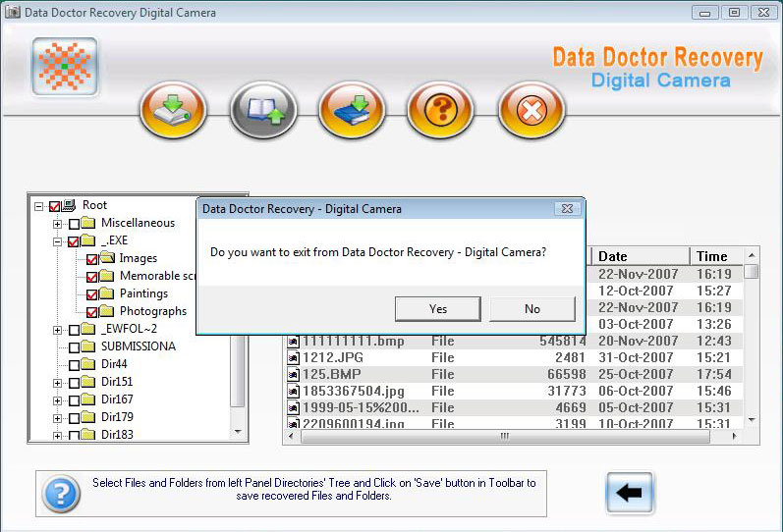Screen dimensions: 783x532
Task: Expand the Miscellaneous folder node
Action: [57, 224]
